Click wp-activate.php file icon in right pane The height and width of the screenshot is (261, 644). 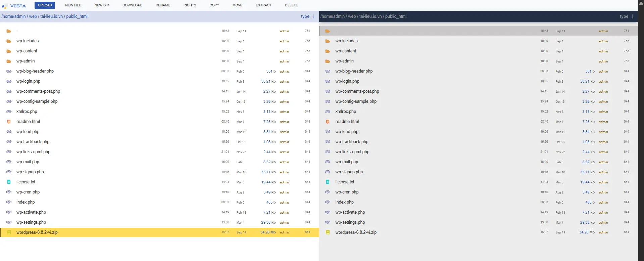[328, 212]
